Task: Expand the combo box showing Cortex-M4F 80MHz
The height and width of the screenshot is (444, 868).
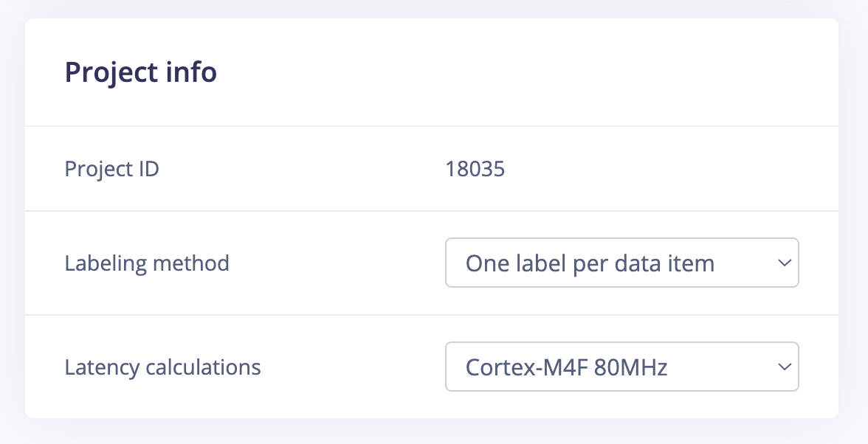Action: (621, 367)
